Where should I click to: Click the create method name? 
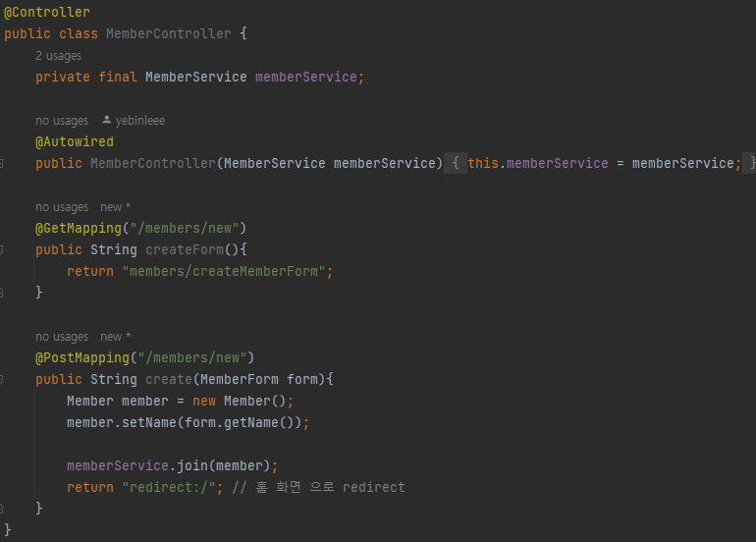click(169, 379)
